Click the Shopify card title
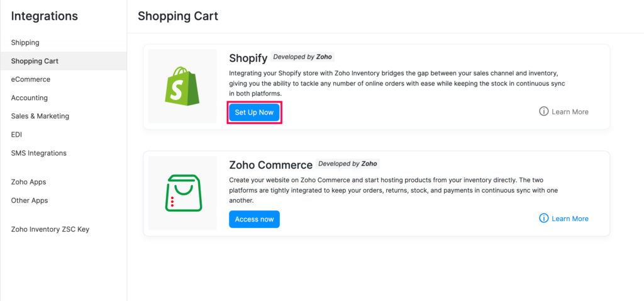This screenshot has width=644, height=301. click(x=248, y=58)
